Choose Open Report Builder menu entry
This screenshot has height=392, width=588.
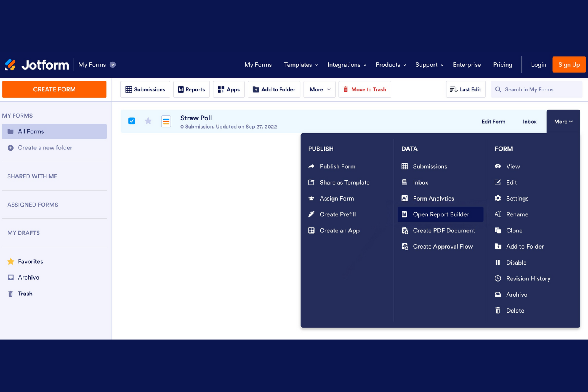coord(440,214)
